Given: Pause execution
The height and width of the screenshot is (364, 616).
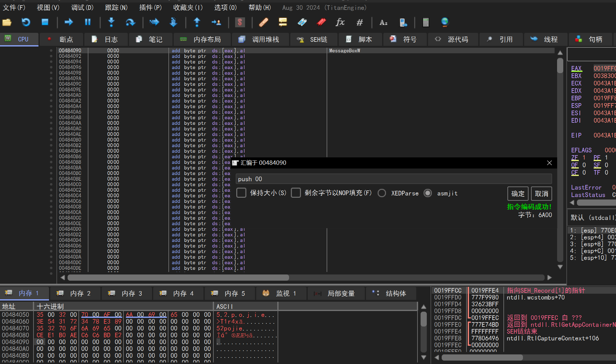Looking at the screenshot, I should tap(88, 22).
